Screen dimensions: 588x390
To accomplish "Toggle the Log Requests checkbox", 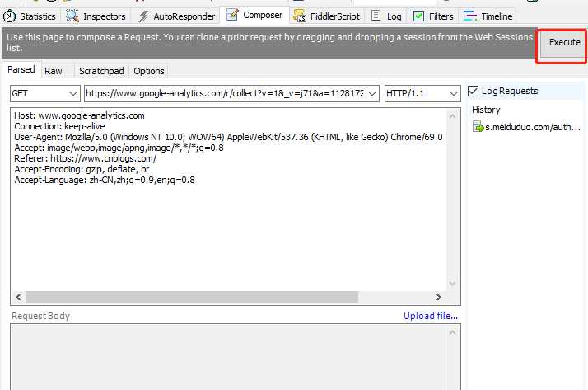I will [x=474, y=91].
